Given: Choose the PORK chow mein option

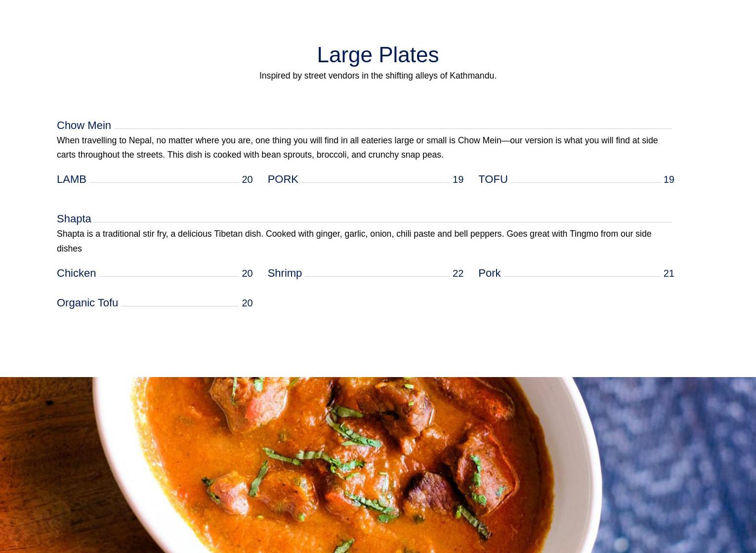Looking at the screenshot, I should [283, 179].
